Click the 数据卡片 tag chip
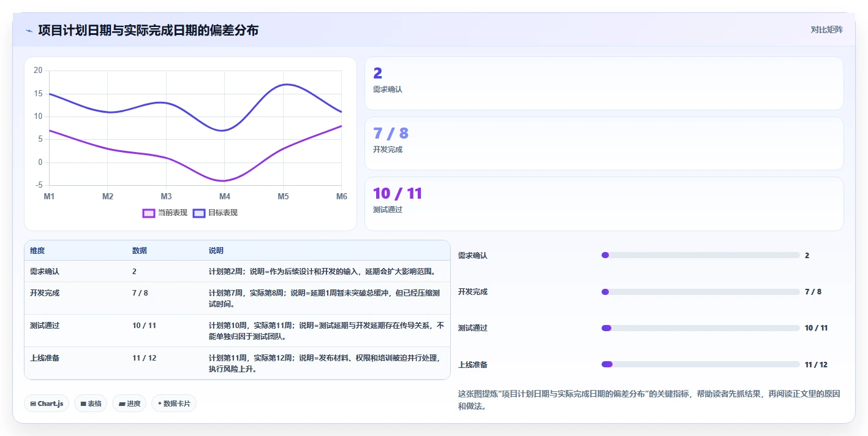868x436 pixels. click(x=174, y=403)
